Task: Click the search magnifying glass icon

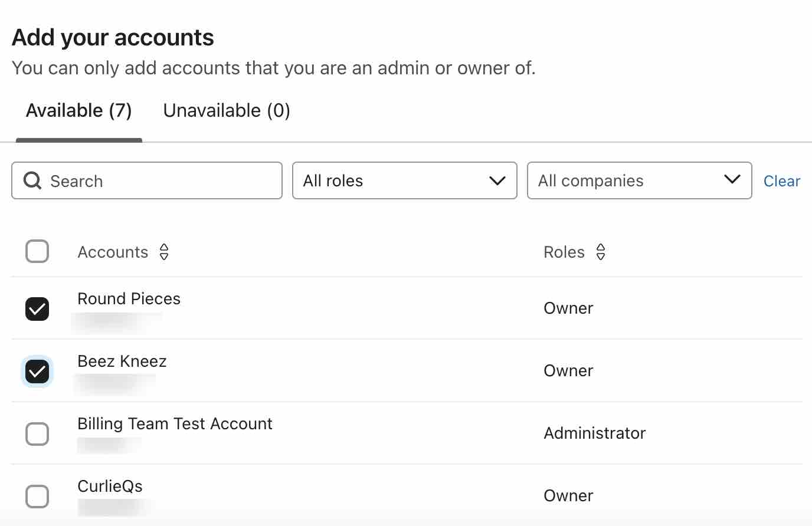Action: pos(32,180)
